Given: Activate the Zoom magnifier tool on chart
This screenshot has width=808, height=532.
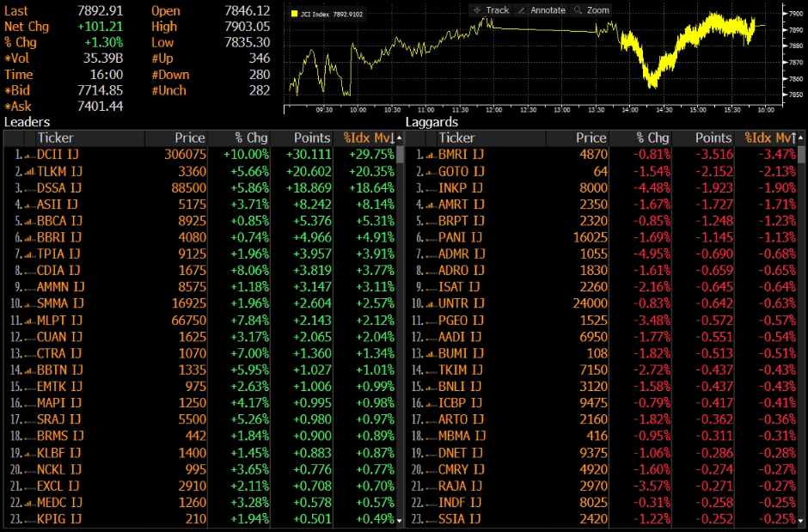Looking at the screenshot, I should tap(591, 9).
